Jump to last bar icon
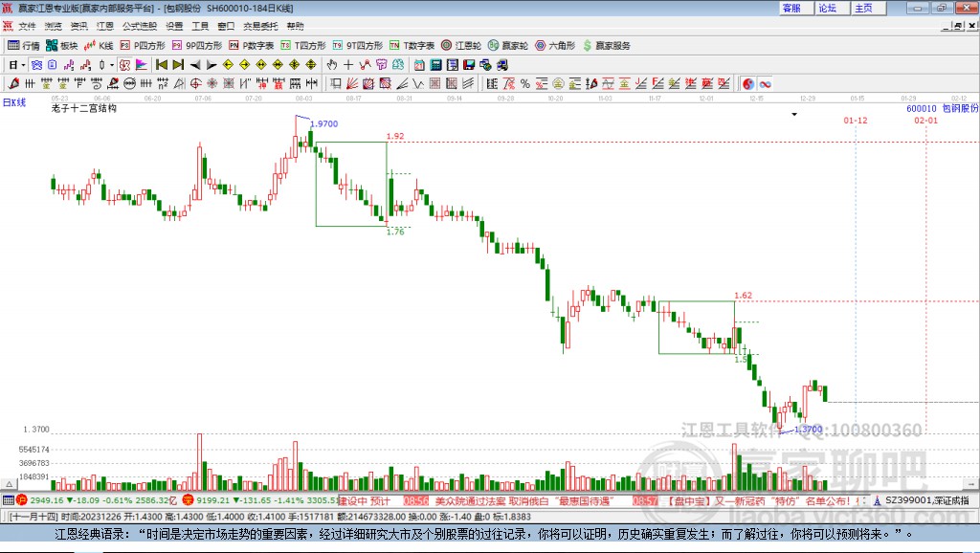 [x=178, y=65]
